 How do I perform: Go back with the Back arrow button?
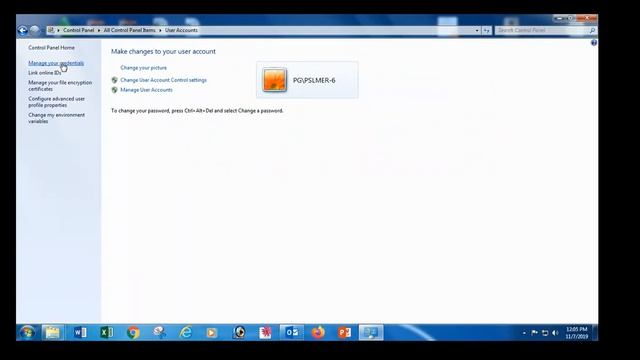click(22, 30)
